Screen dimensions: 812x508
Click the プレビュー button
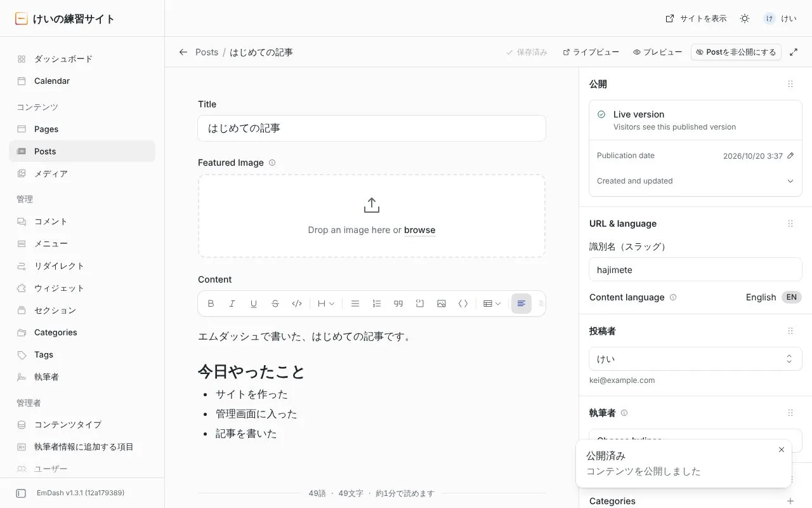pos(657,52)
